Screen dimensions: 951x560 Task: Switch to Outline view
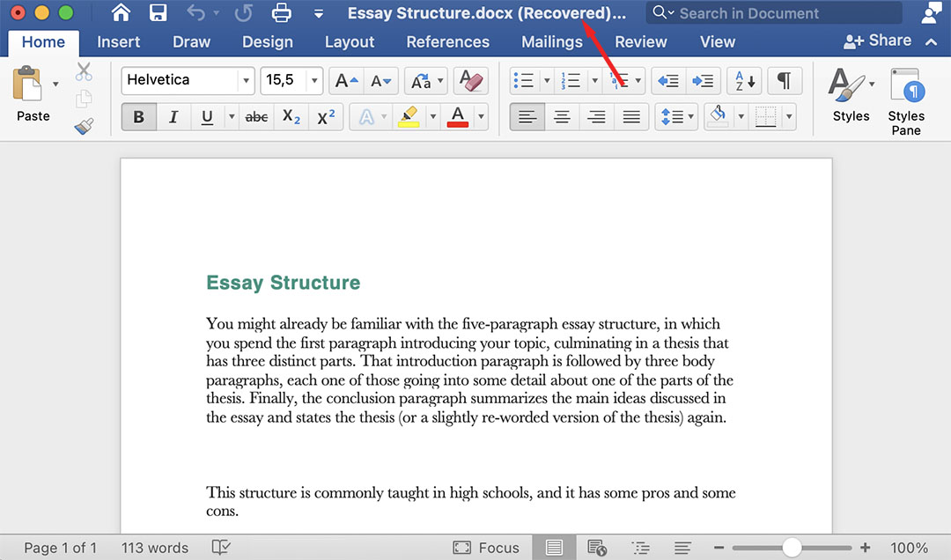click(640, 548)
